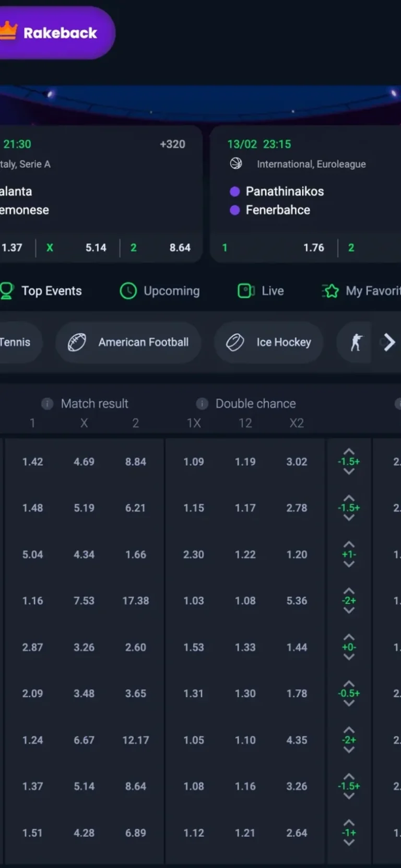Open the My Favorites tab

click(361, 291)
